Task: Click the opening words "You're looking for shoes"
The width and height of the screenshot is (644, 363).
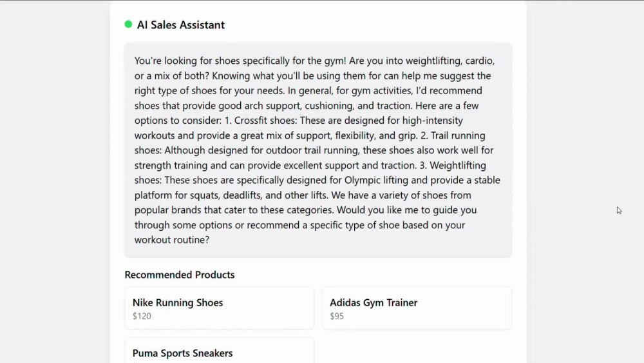Action: coord(187,61)
